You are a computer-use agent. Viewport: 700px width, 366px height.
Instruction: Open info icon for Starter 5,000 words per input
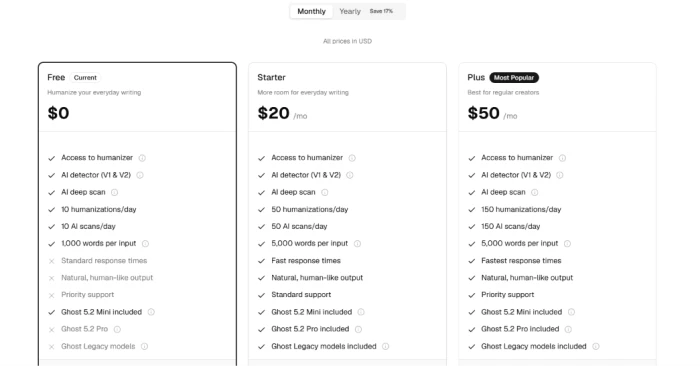point(357,244)
